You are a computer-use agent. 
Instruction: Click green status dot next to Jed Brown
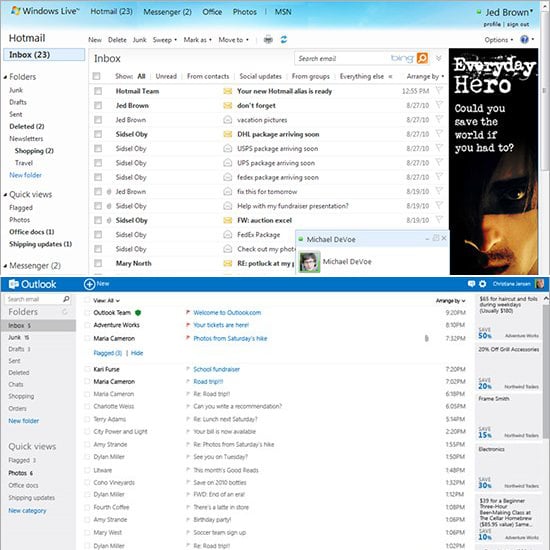pos(479,12)
